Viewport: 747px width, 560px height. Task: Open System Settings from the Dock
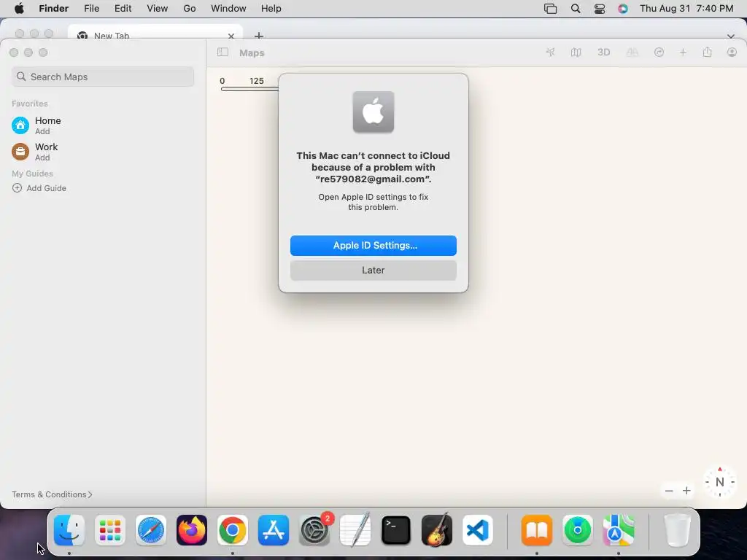pyautogui.click(x=314, y=530)
